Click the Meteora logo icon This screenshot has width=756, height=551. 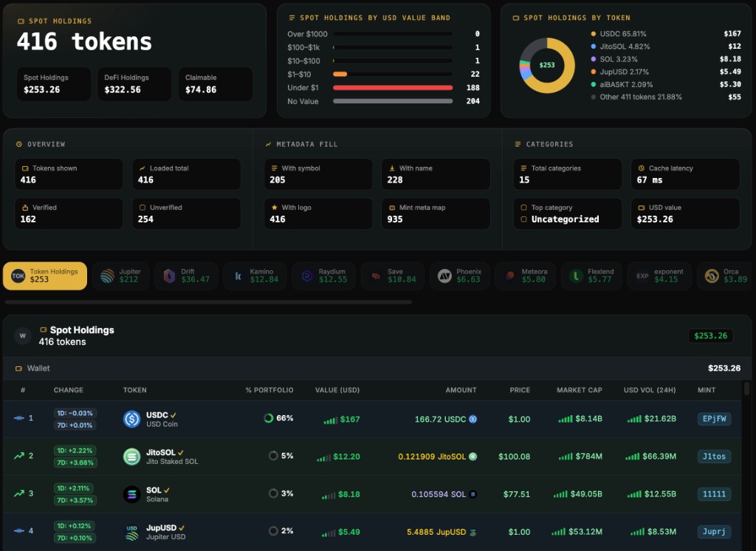pyautogui.click(x=510, y=276)
